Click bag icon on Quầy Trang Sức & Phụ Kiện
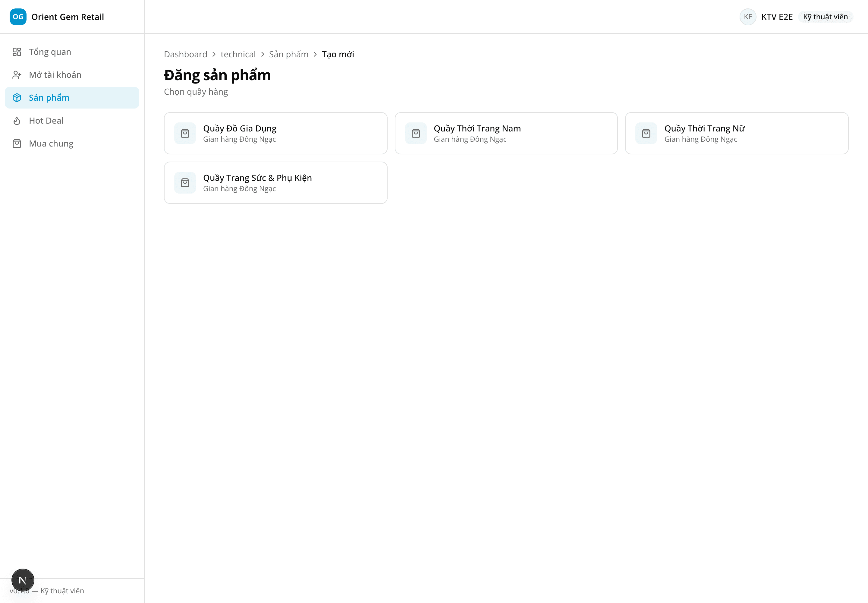This screenshot has width=868, height=603. point(185,183)
